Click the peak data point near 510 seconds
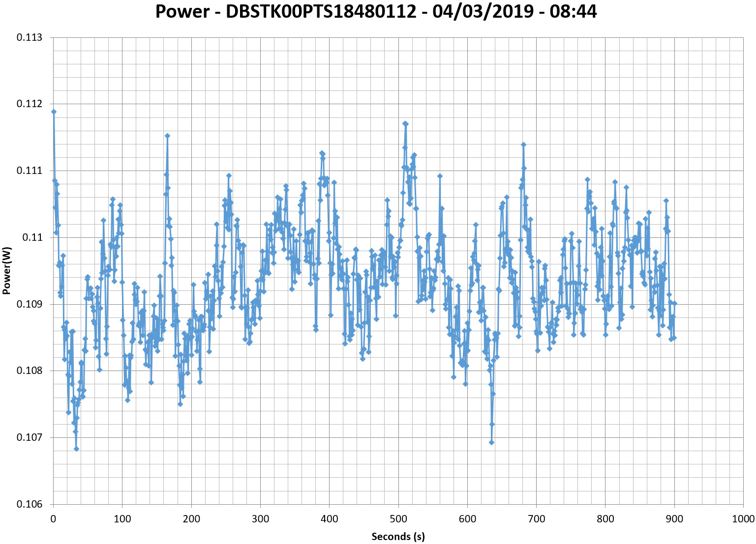Viewport: 756px width, 544px height. coord(405,124)
